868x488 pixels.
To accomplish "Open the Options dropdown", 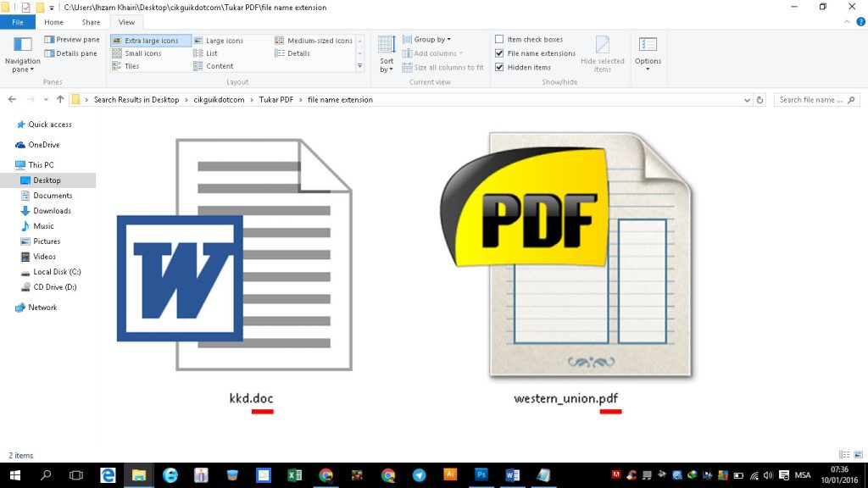I will pyautogui.click(x=648, y=54).
